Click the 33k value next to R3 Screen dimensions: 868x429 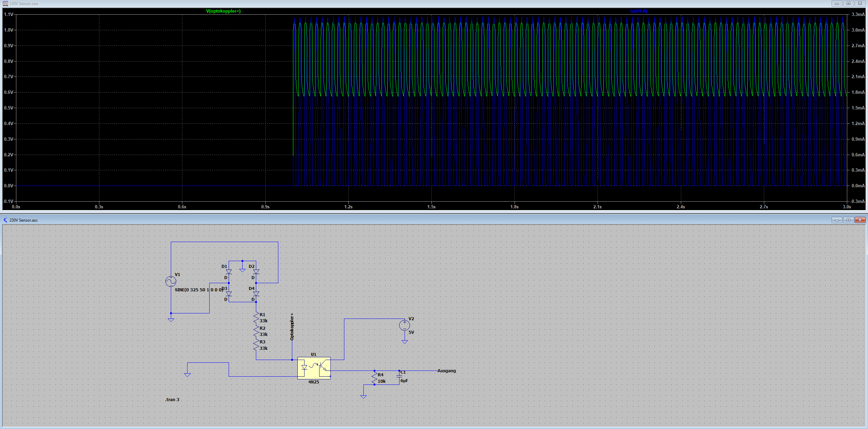pyautogui.click(x=264, y=348)
